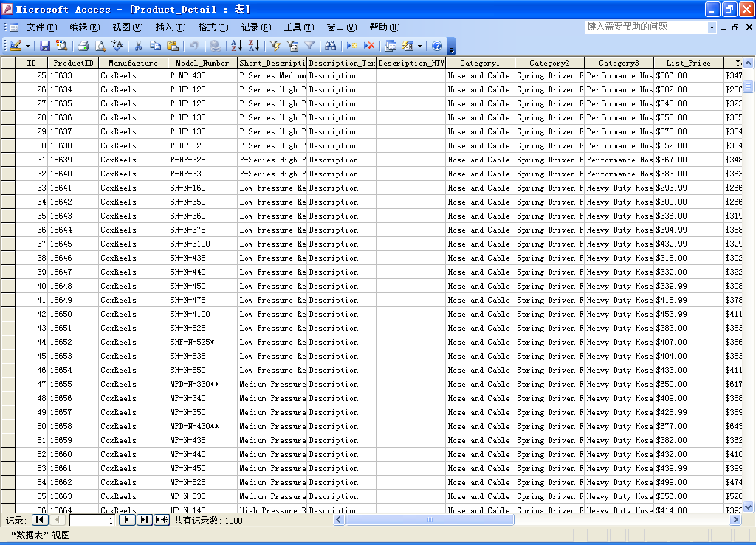
Task: Sort records descending Z to A
Action: 253,46
